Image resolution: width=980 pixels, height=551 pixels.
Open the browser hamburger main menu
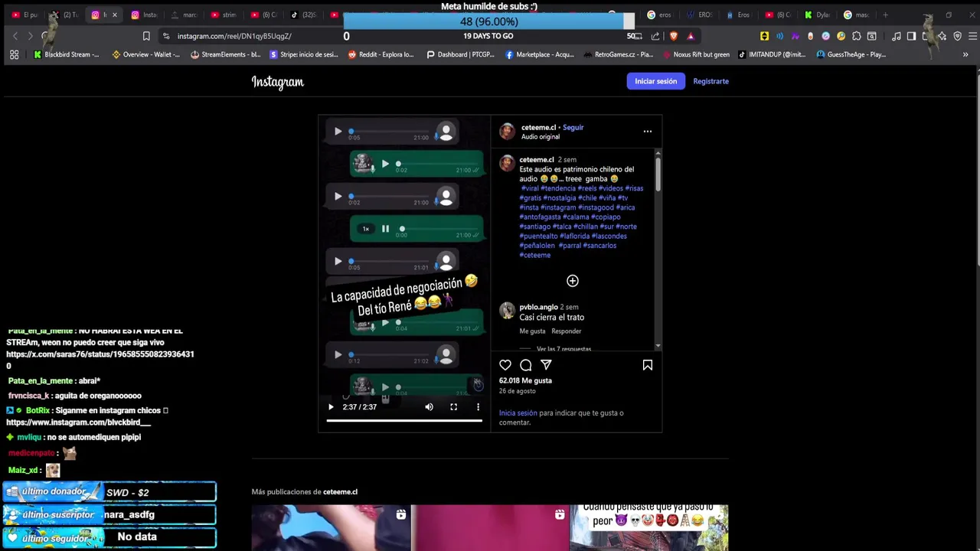point(972,36)
